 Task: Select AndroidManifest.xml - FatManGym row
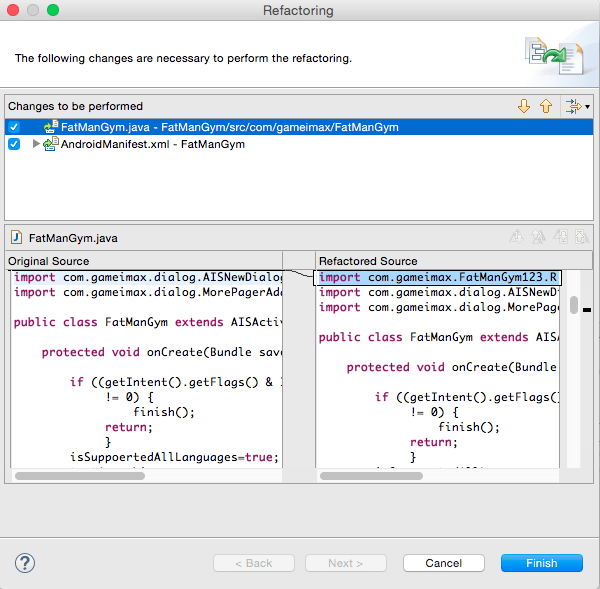click(299, 144)
